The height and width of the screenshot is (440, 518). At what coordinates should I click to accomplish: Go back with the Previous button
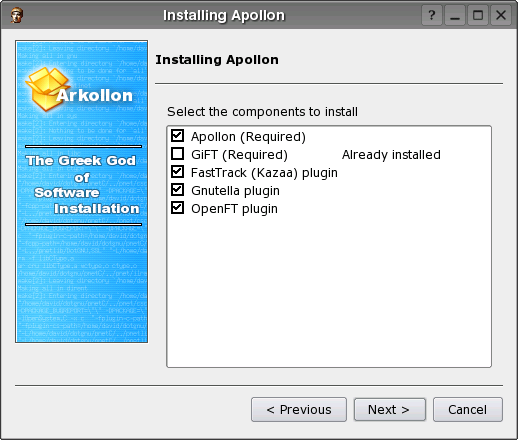point(299,409)
